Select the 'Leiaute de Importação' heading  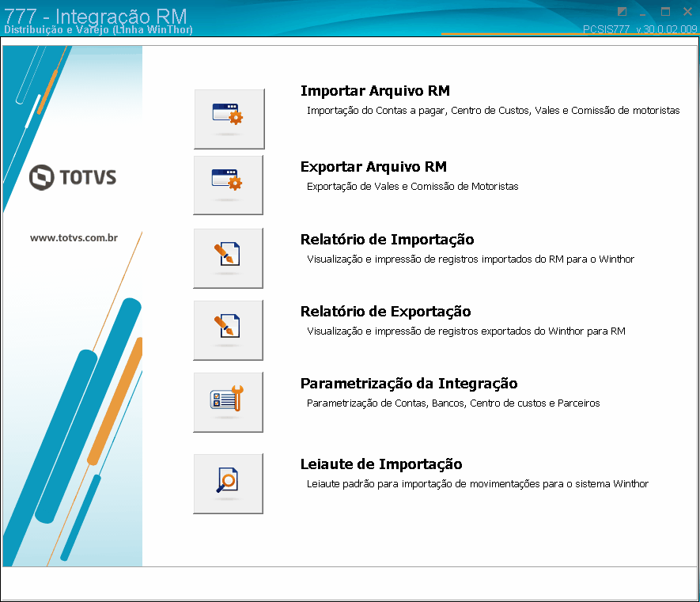click(x=381, y=464)
